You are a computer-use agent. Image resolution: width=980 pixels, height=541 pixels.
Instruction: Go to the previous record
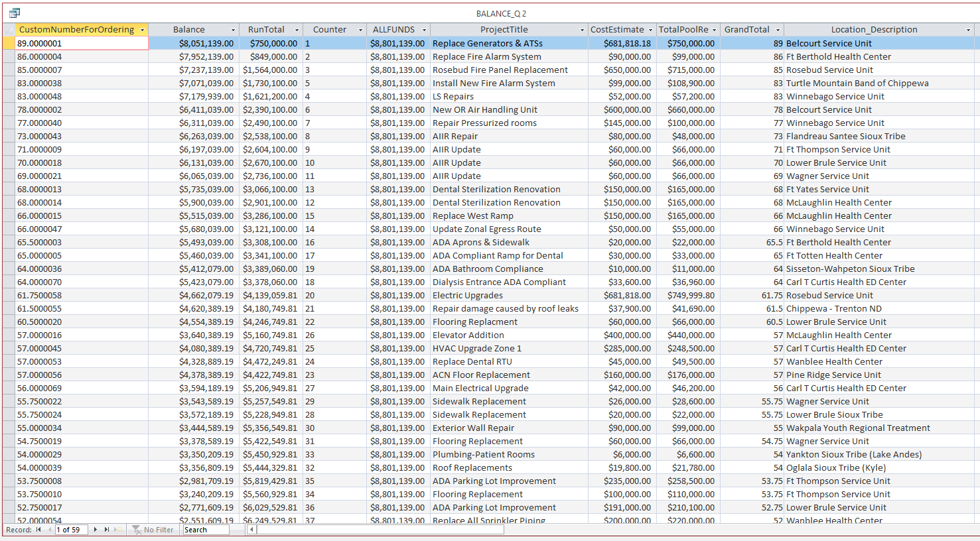click(50, 530)
